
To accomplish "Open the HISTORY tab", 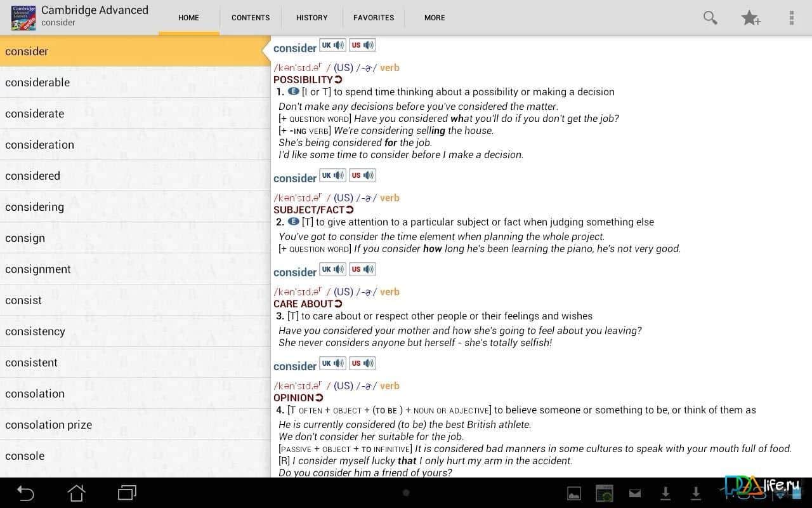I will click(x=311, y=18).
